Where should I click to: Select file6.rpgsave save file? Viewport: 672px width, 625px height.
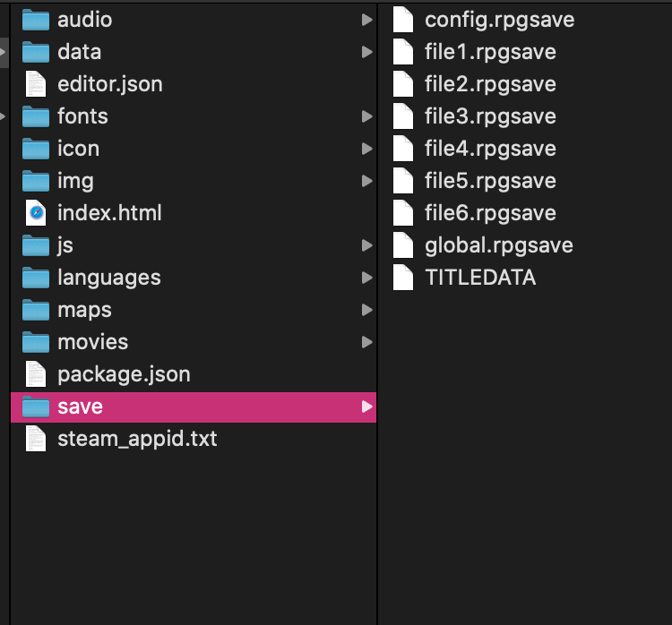490,213
